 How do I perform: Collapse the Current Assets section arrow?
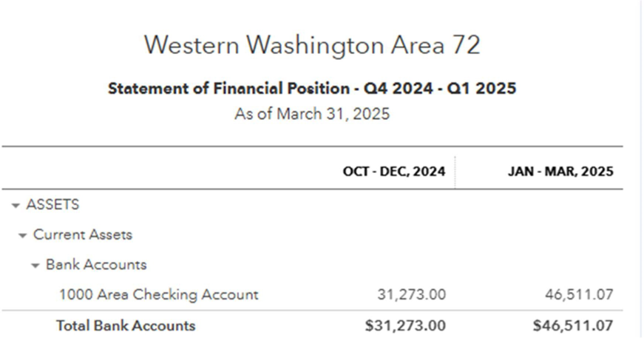pyautogui.click(x=23, y=235)
